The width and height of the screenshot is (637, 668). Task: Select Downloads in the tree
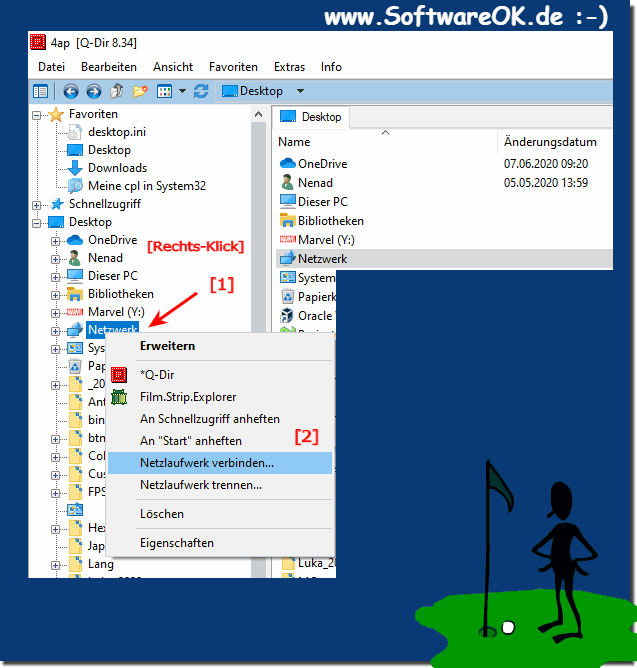117,168
